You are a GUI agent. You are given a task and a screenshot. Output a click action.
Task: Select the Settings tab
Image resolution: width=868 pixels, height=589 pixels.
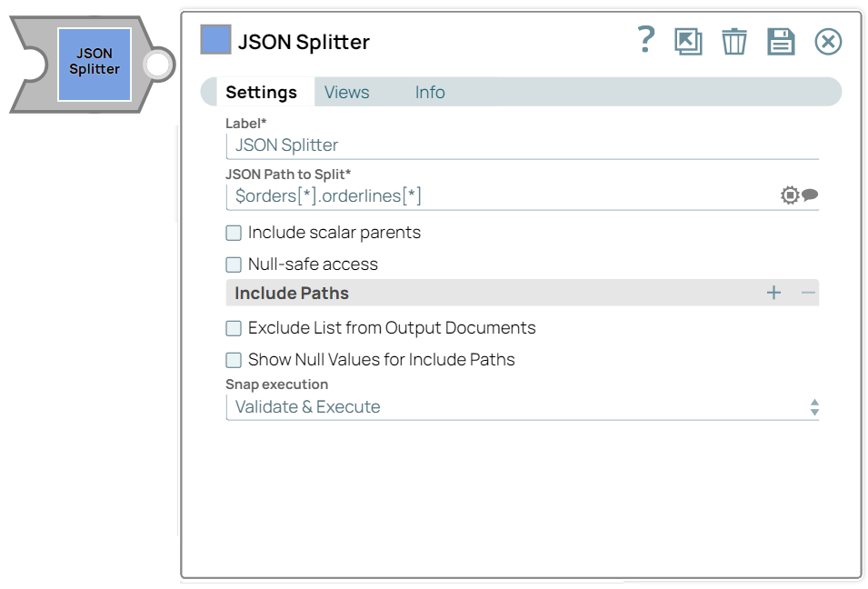click(262, 92)
